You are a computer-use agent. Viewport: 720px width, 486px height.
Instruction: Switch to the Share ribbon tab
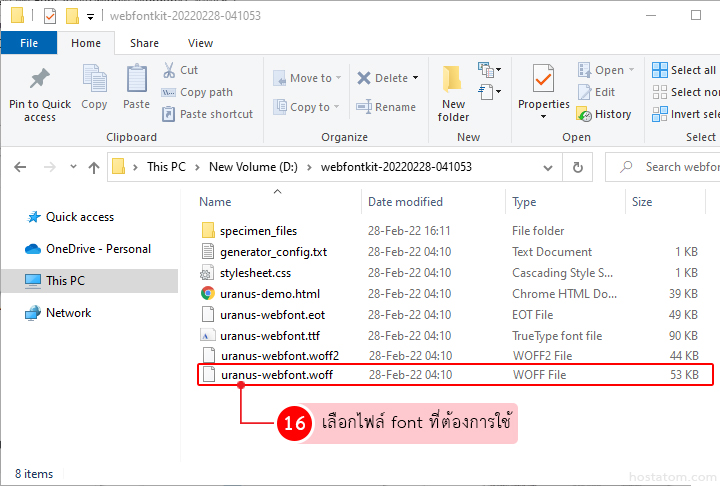point(144,43)
